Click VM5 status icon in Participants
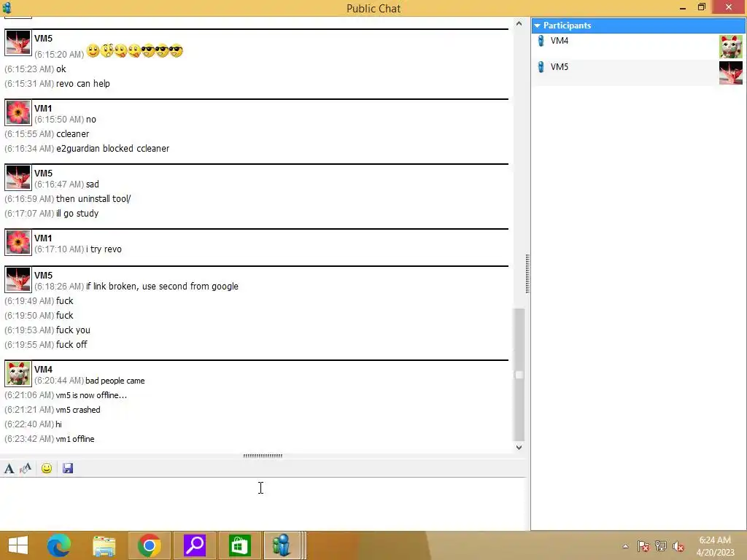747x560 pixels. tap(541, 67)
